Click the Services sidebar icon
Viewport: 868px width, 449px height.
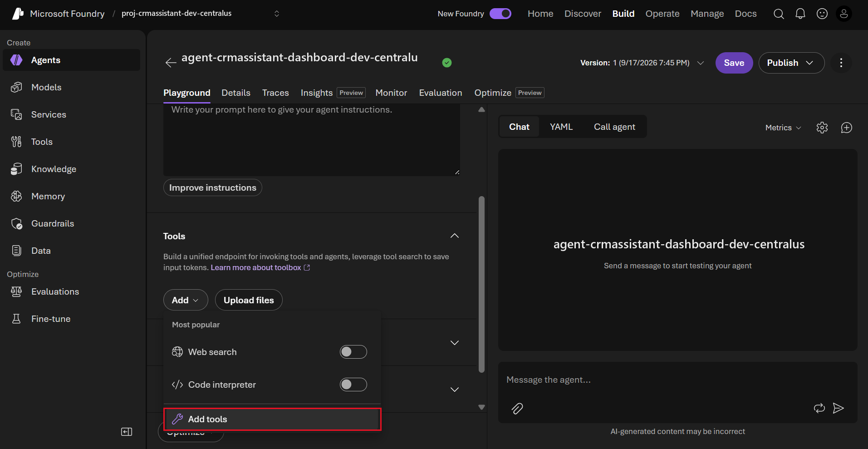click(x=16, y=114)
